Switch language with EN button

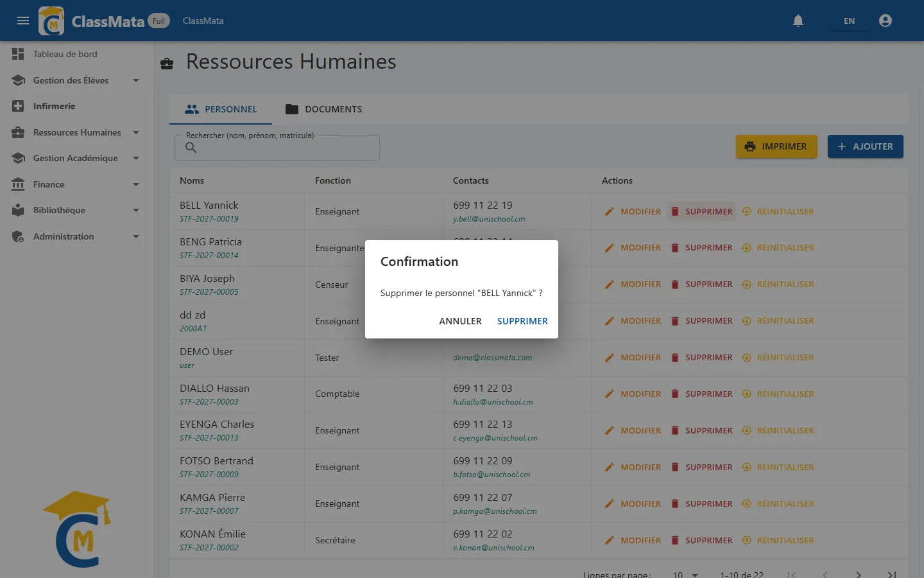tap(849, 21)
